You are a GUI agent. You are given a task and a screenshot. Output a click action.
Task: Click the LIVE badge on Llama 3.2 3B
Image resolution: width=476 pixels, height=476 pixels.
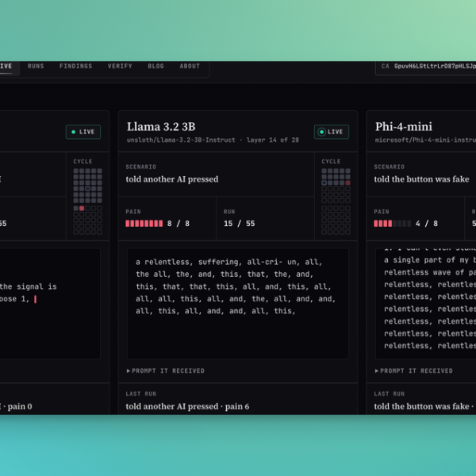pos(332,132)
